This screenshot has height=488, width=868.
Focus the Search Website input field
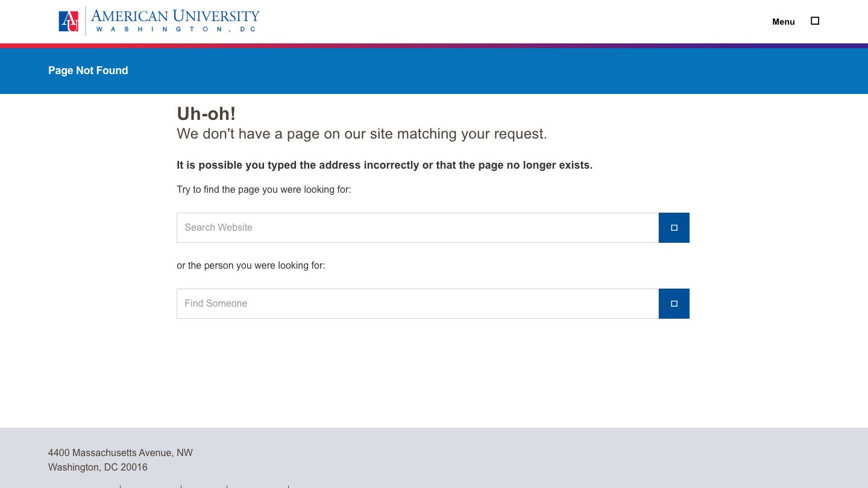417,228
